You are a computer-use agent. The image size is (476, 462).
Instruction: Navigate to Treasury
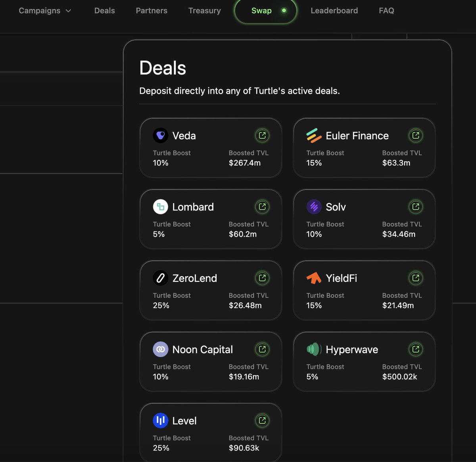205,11
